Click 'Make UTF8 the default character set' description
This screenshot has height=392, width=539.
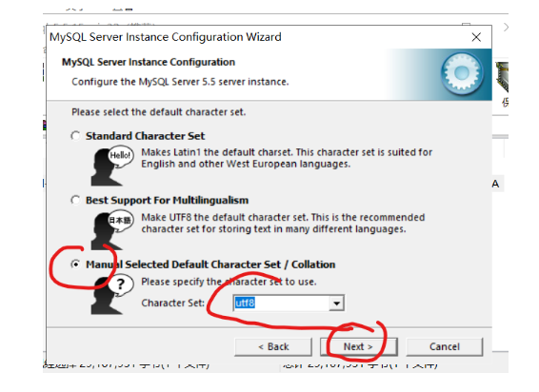[x=283, y=224]
